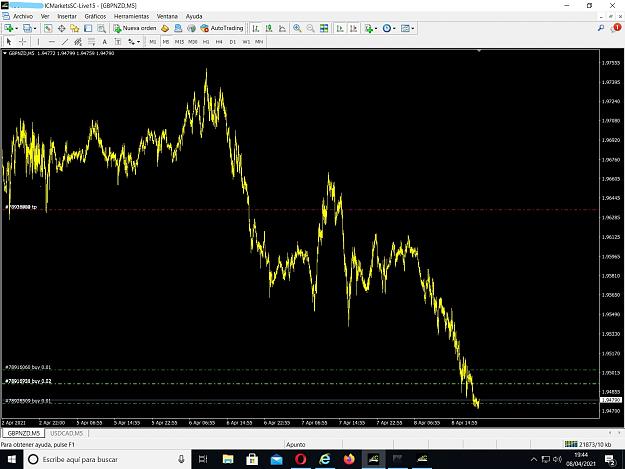The height and width of the screenshot is (469, 625).
Task: Show the Data Window crosshair icon
Action: (61, 28)
